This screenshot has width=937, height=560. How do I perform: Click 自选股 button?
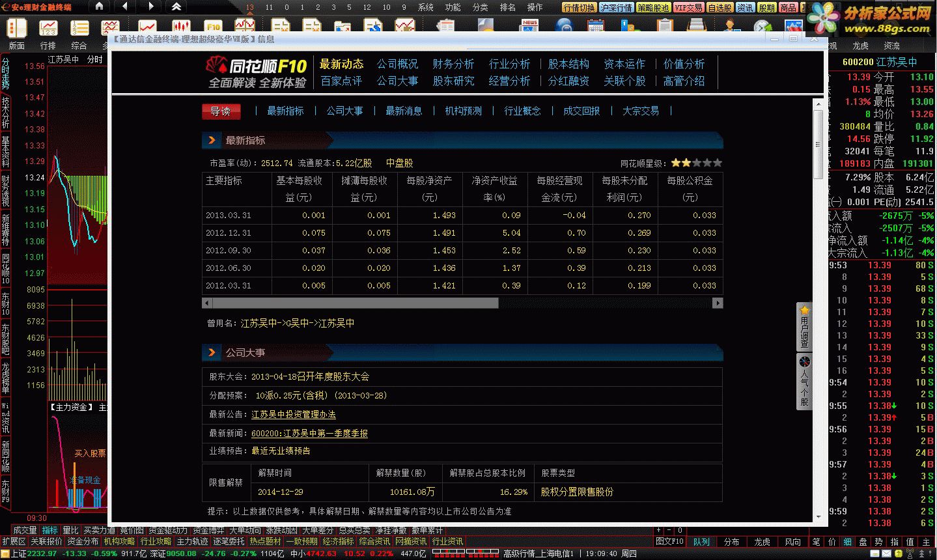click(720, 8)
